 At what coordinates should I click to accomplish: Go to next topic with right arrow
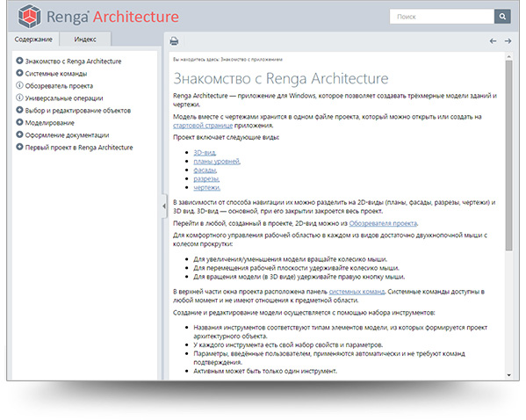pos(508,41)
